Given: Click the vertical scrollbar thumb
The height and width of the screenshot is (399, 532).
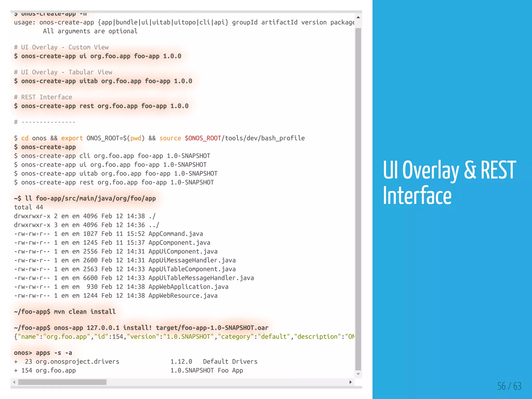Looking at the screenshot, I should (358, 199).
